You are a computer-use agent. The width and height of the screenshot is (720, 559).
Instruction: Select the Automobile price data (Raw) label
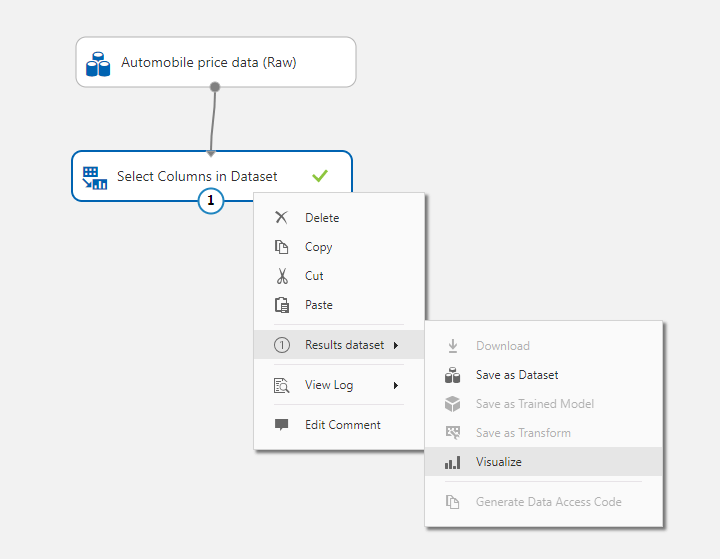(209, 62)
